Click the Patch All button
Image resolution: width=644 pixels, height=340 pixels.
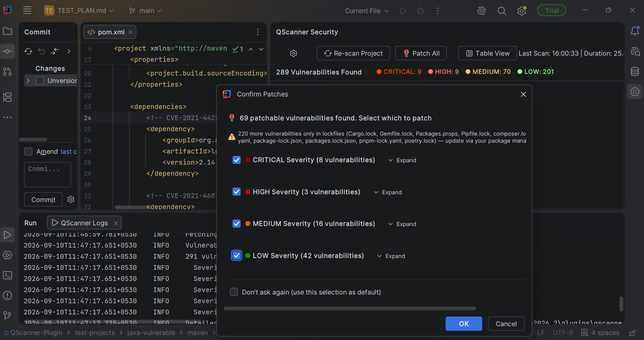pyautogui.click(x=421, y=53)
